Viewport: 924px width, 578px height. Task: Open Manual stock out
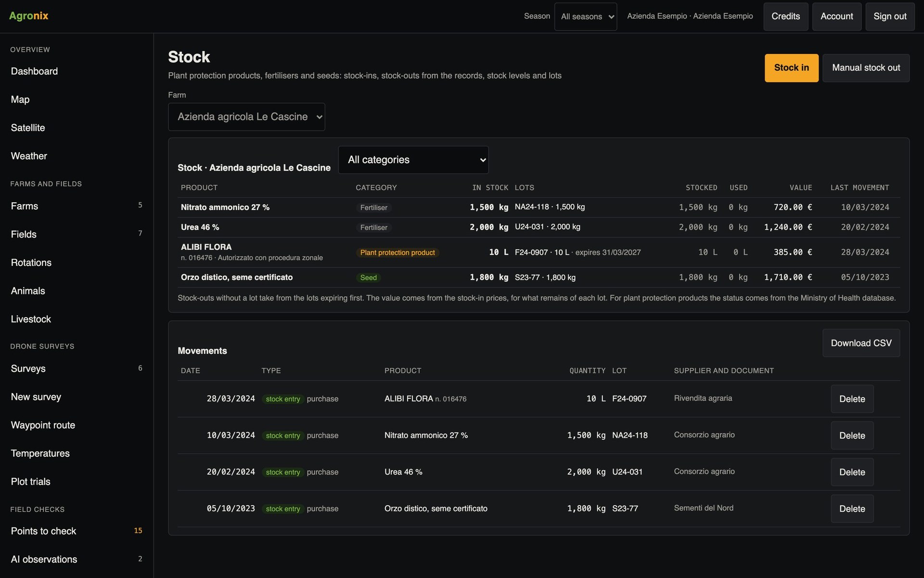coord(866,68)
